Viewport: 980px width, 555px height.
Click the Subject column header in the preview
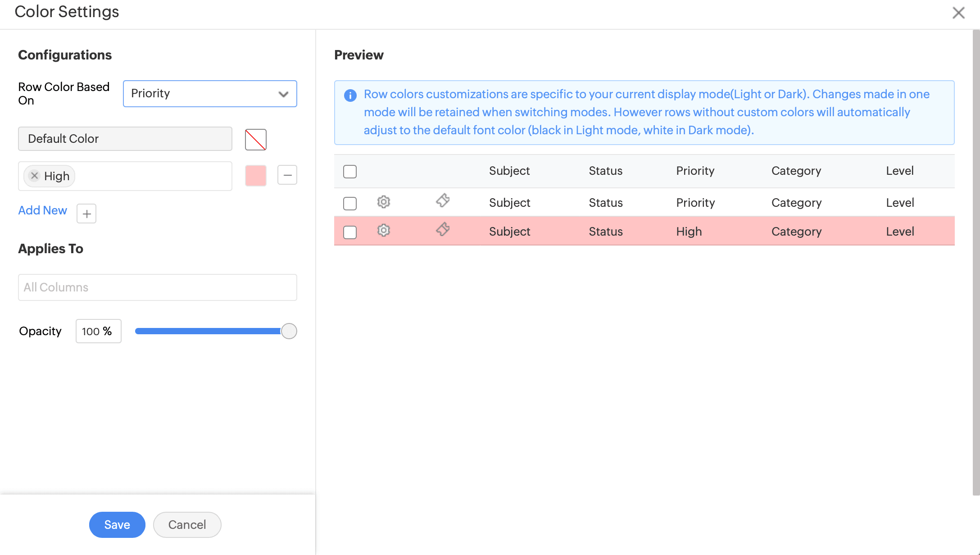(509, 171)
